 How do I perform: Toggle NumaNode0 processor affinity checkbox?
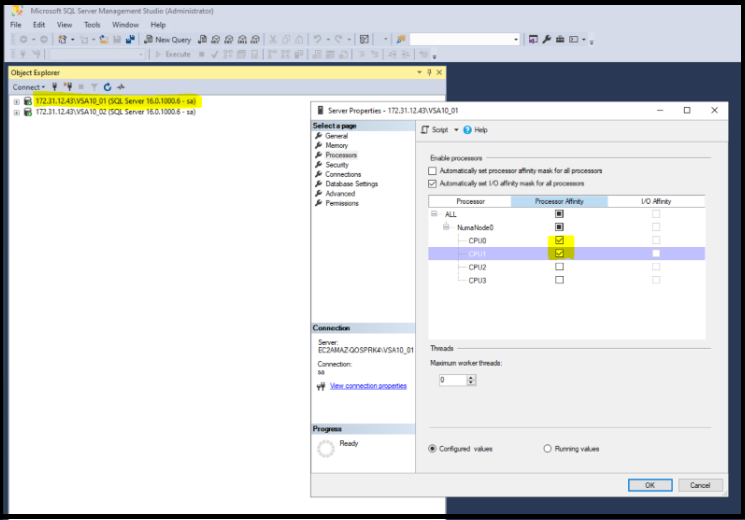click(559, 227)
